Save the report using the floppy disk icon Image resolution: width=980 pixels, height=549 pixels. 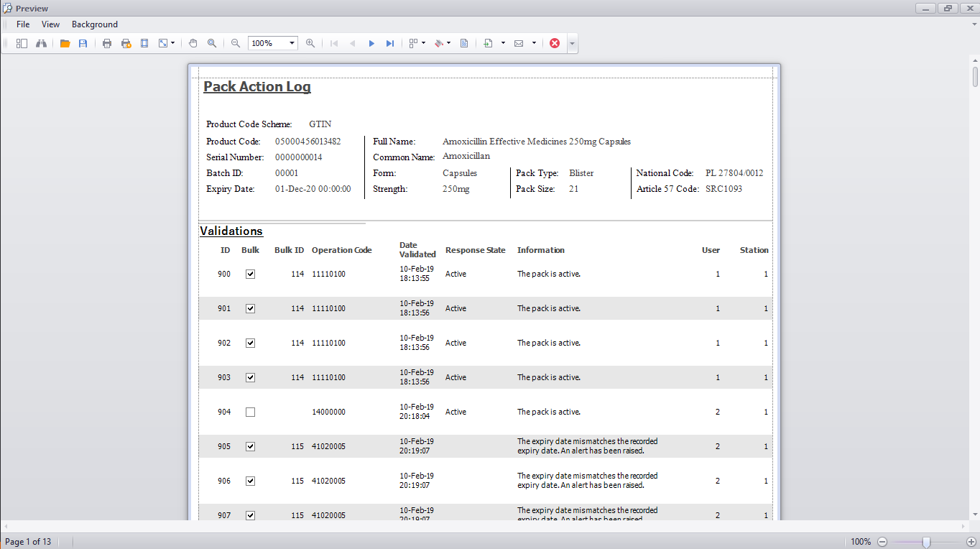83,43
